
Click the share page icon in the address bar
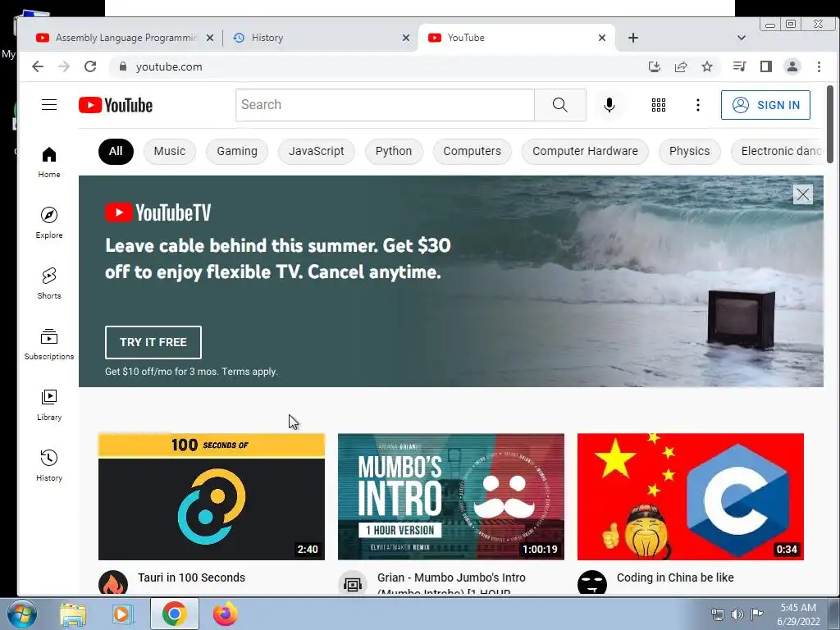pyautogui.click(x=681, y=66)
